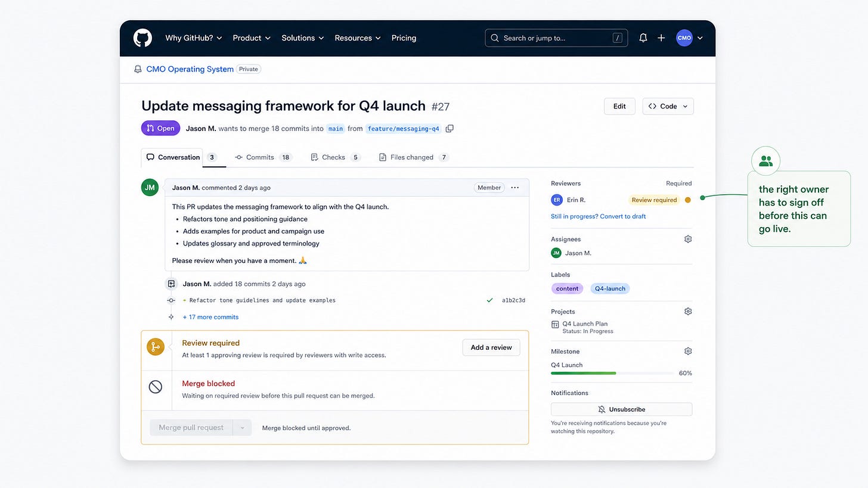Open Assignees settings gear
Screen dimensions: 868x488
(x=688, y=239)
